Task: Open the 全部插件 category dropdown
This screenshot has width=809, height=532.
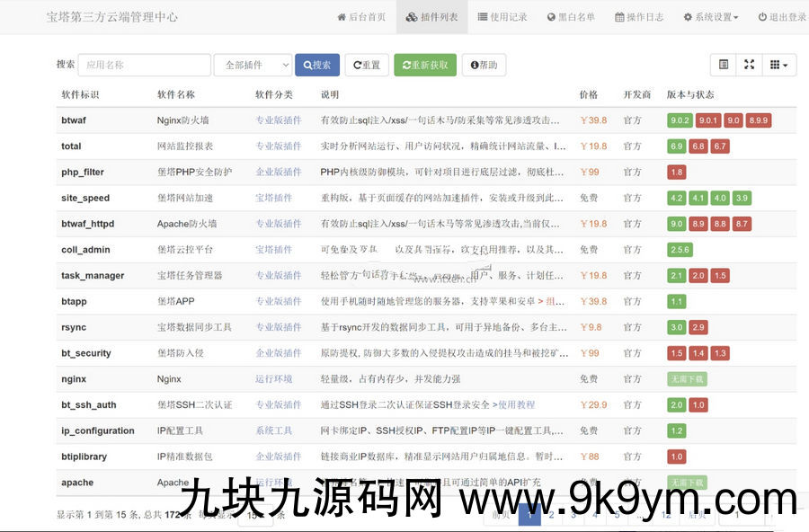Action: (252, 65)
